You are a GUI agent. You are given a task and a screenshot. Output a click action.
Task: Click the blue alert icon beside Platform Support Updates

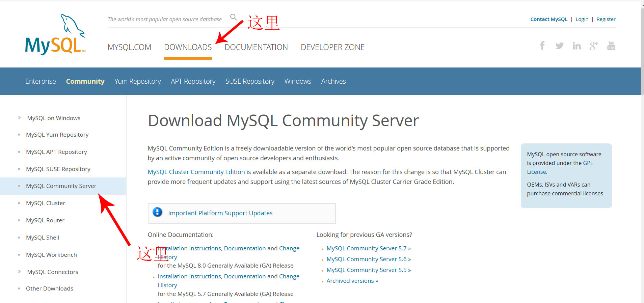click(157, 212)
